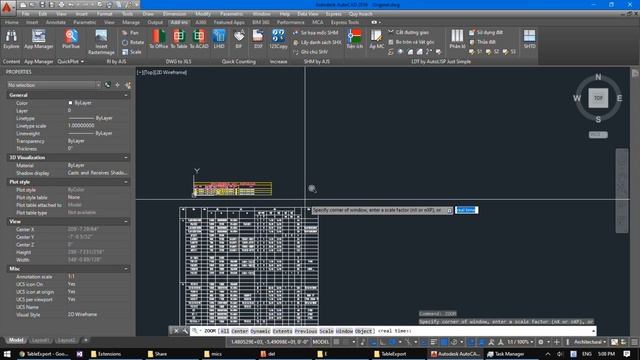Click the Tiện ích utilities icon
640x360 pixels.
click(x=354, y=39)
